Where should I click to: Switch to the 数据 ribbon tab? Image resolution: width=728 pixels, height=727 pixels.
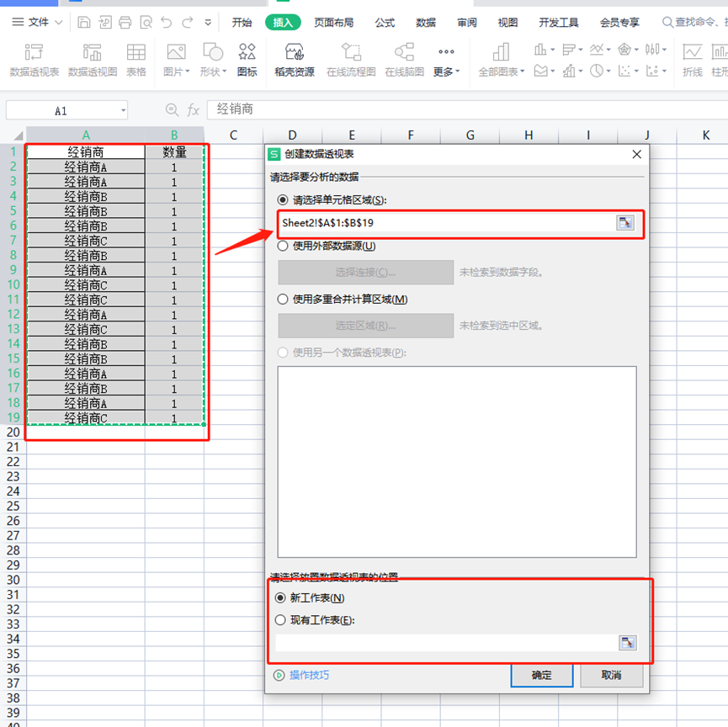click(x=426, y=22)
